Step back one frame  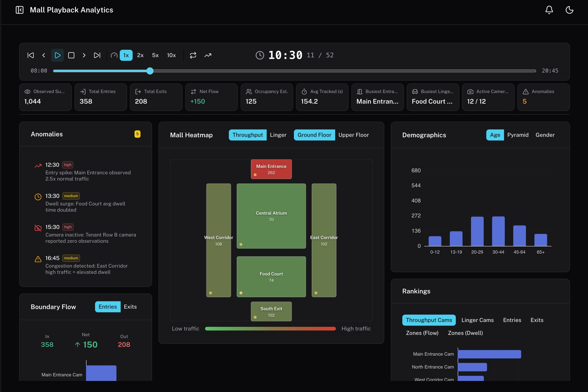point(44,55)
